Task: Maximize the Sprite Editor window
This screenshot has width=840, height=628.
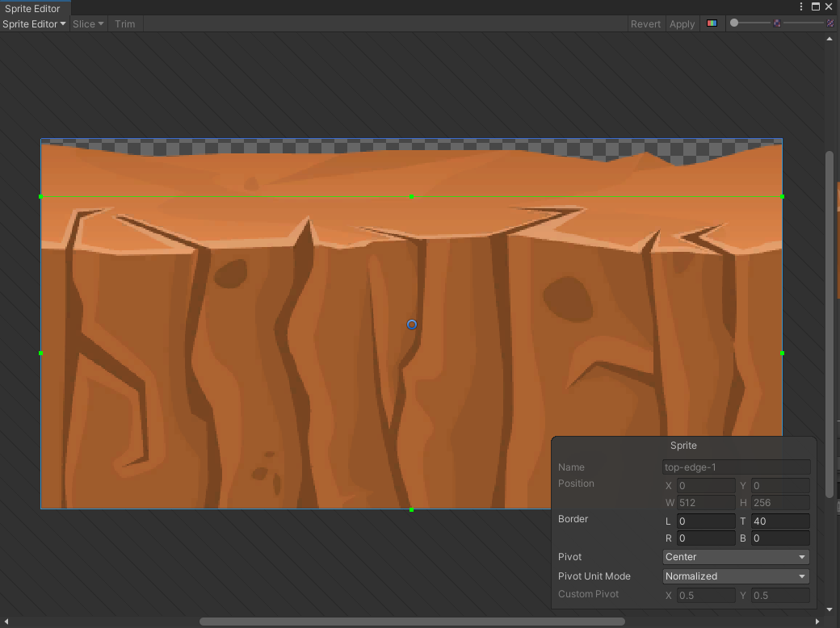Action: pyautogui.click(x=816, y=6)
